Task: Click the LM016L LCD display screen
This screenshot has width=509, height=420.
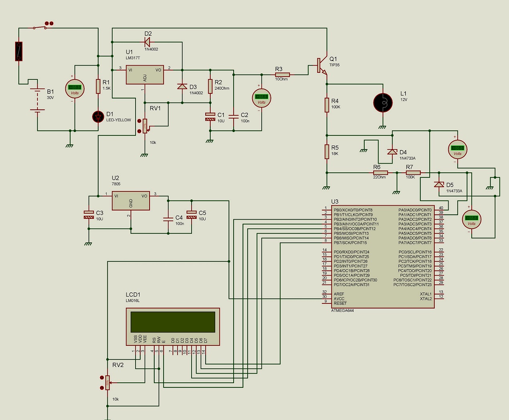Action: [173, 322]
